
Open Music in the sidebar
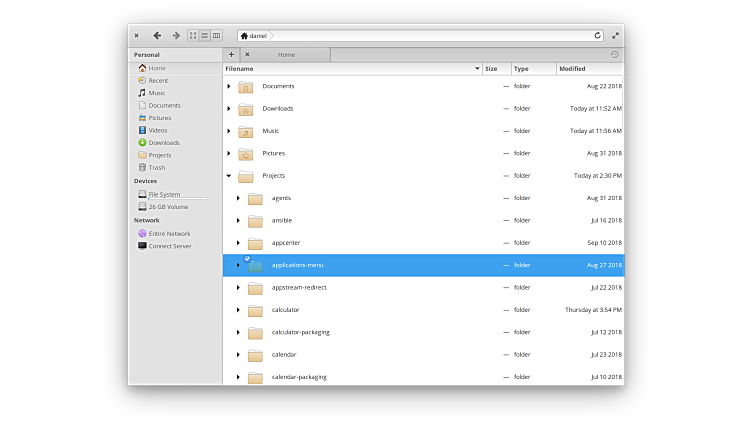tap(156, 93)
